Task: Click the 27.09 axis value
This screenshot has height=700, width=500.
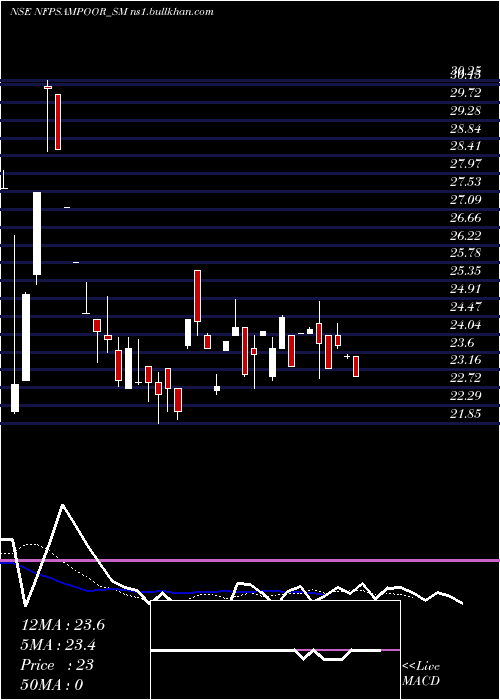Action: [466, 200]
